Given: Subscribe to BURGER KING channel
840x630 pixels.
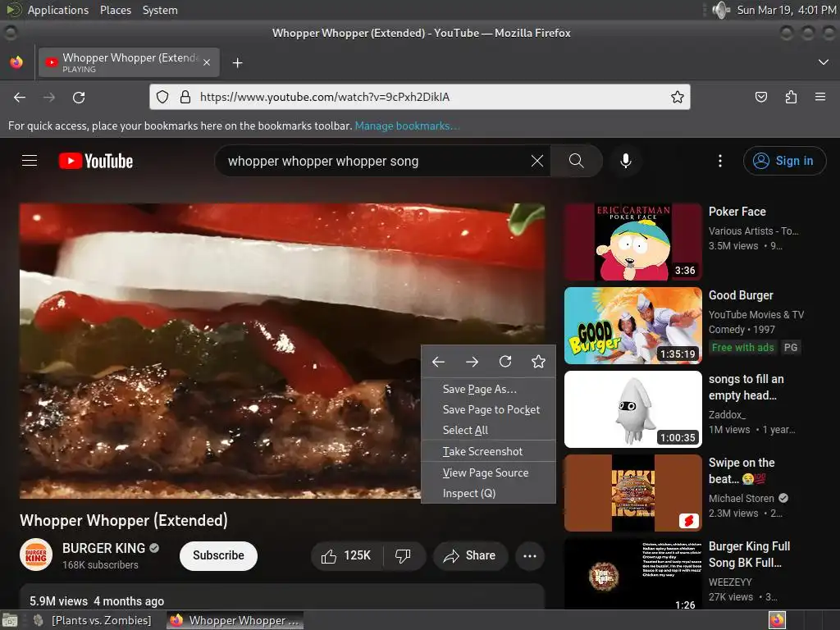Looking at the screenshot, I should coord(218,555).
